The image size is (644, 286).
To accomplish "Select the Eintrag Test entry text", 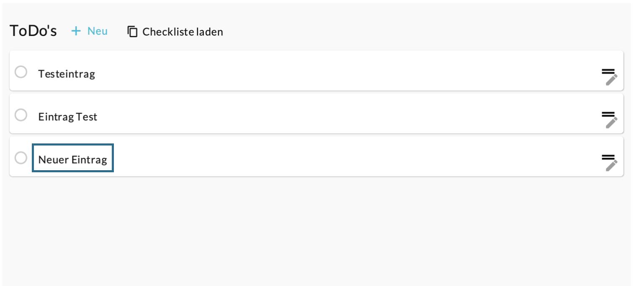I will pos(68,117).
